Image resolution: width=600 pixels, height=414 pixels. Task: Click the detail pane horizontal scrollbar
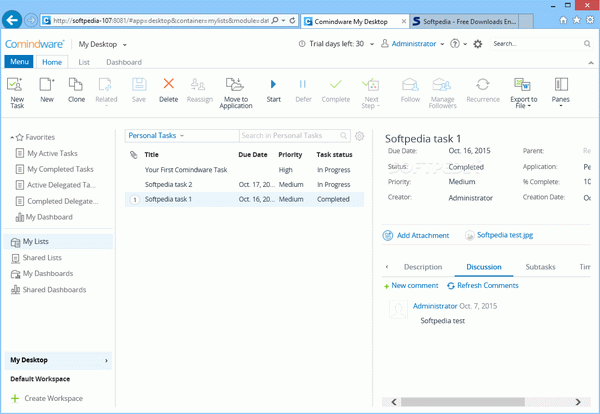coord(462,402)
